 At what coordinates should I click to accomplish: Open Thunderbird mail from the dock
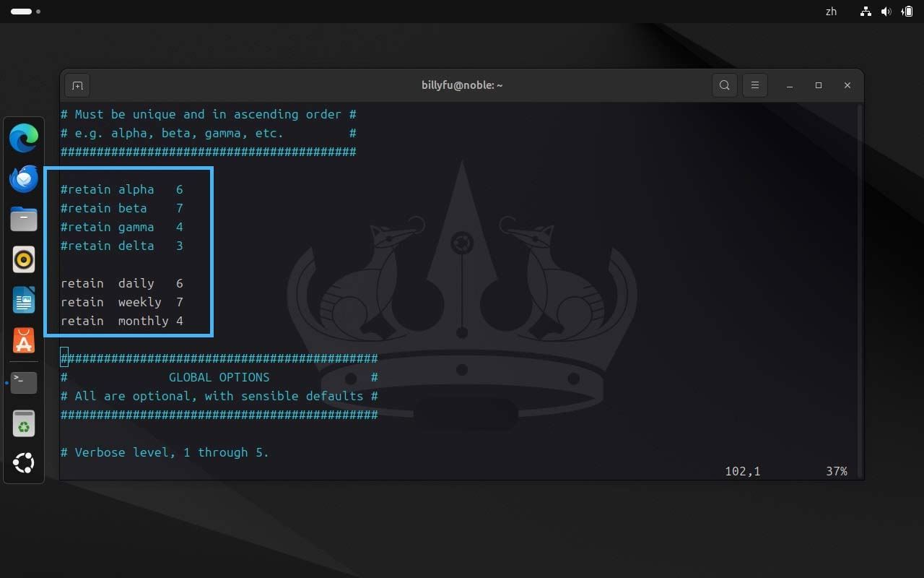tap(24, 178)
